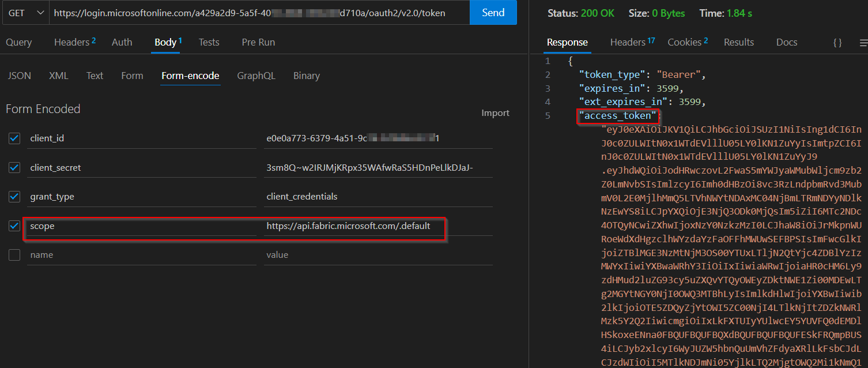Edit the client_secret name field

142,168
